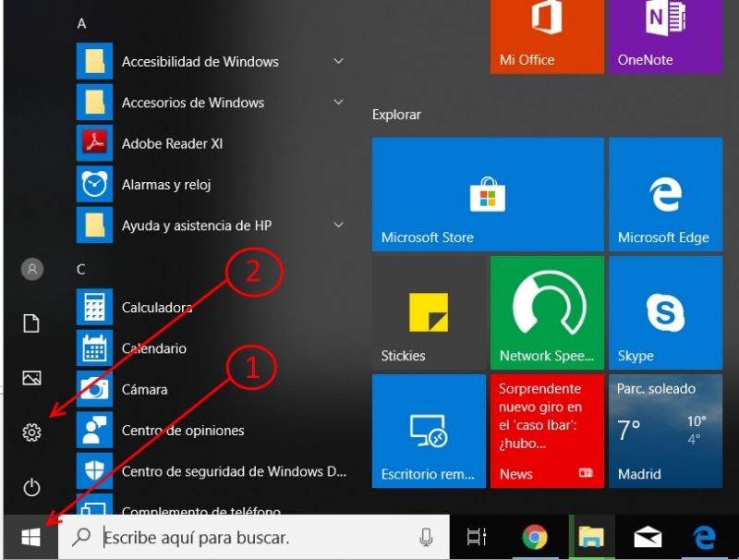Click the Explorar group heading
739x560 pixels.
396,115
